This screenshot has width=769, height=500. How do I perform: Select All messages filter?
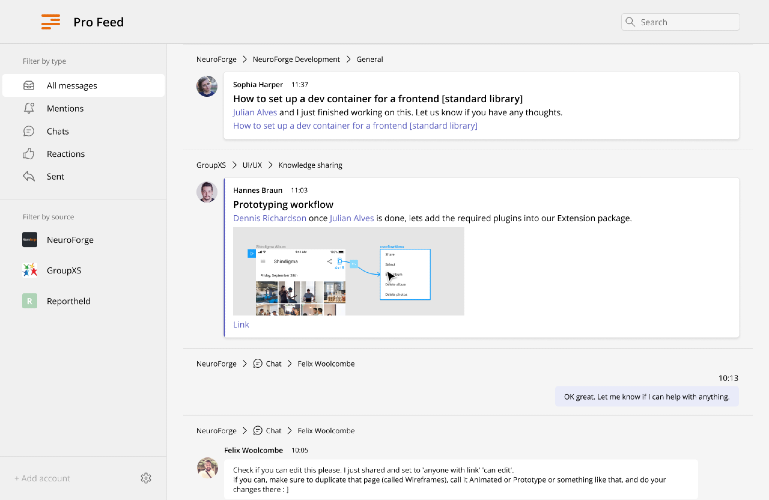83,85
